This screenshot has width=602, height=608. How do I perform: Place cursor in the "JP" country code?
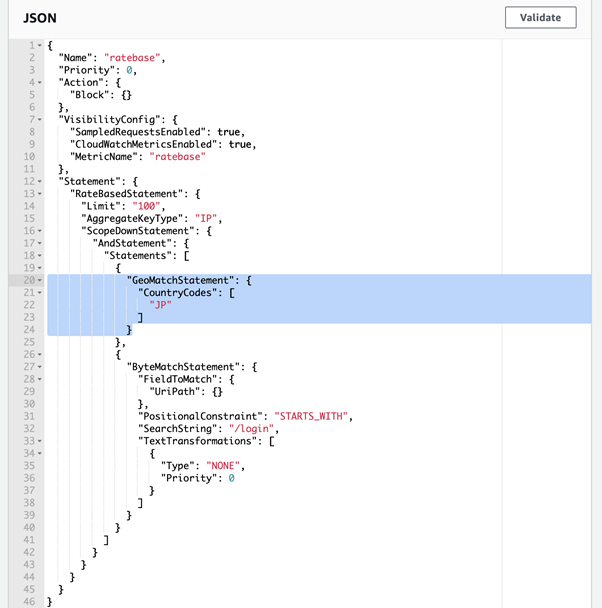coord(160,305)
